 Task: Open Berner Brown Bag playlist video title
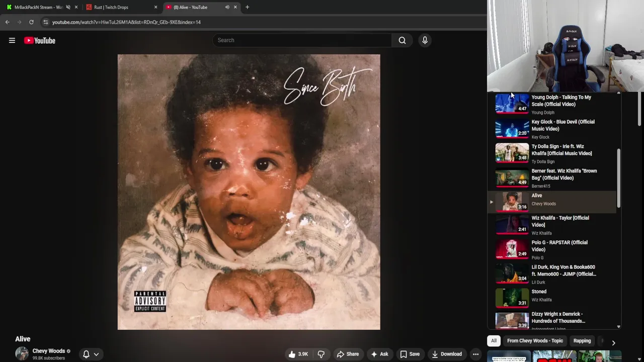564,174
